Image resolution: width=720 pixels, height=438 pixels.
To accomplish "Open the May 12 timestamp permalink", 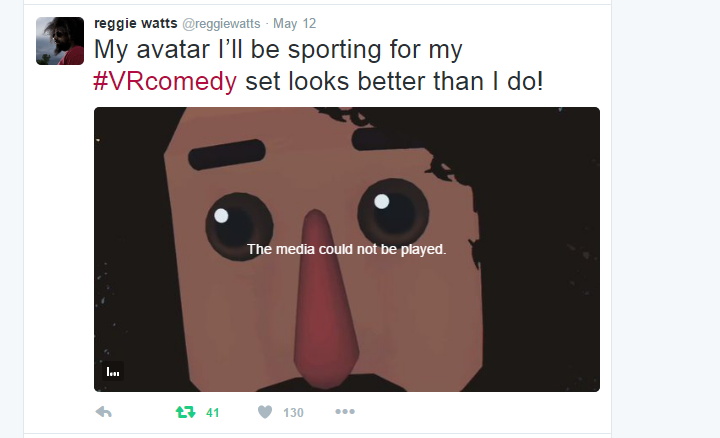I will (294, 23).
